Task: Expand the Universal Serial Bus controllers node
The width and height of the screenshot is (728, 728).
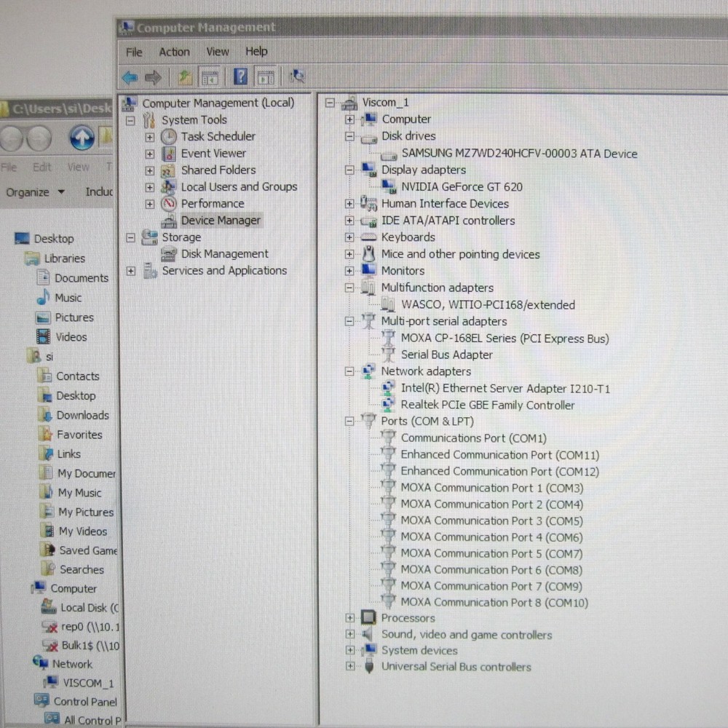Action: [351, 667]
